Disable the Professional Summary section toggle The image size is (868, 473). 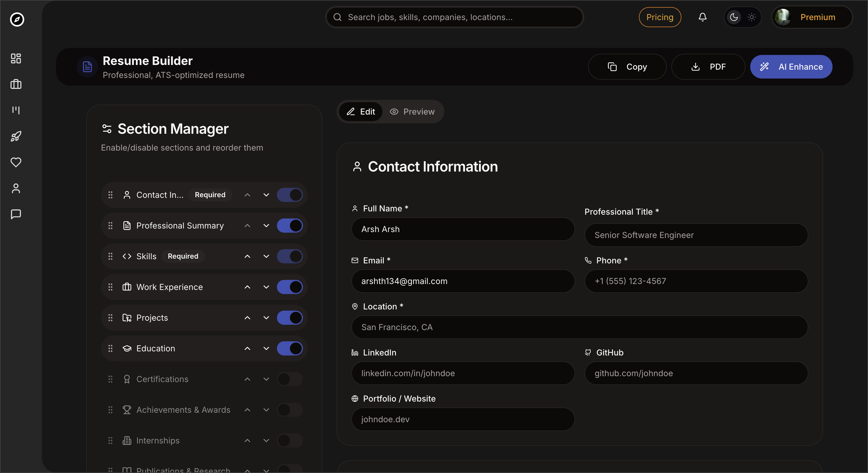tap(289, 226)
